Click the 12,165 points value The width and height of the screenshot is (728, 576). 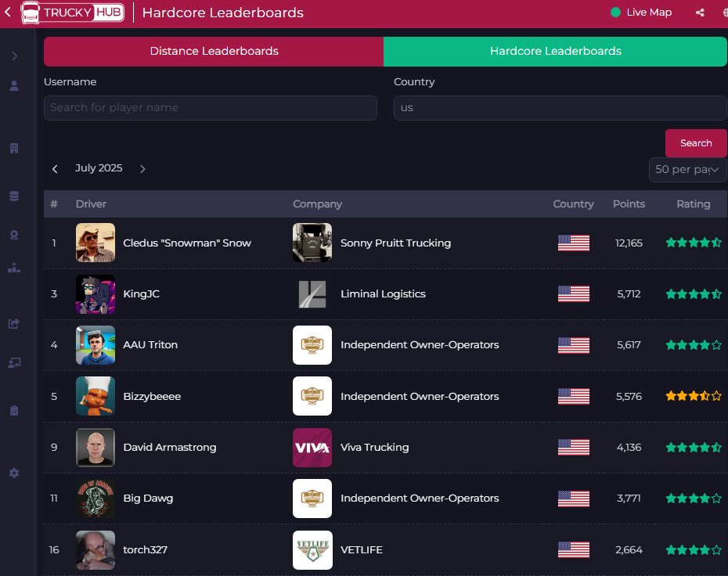[629, 243]
